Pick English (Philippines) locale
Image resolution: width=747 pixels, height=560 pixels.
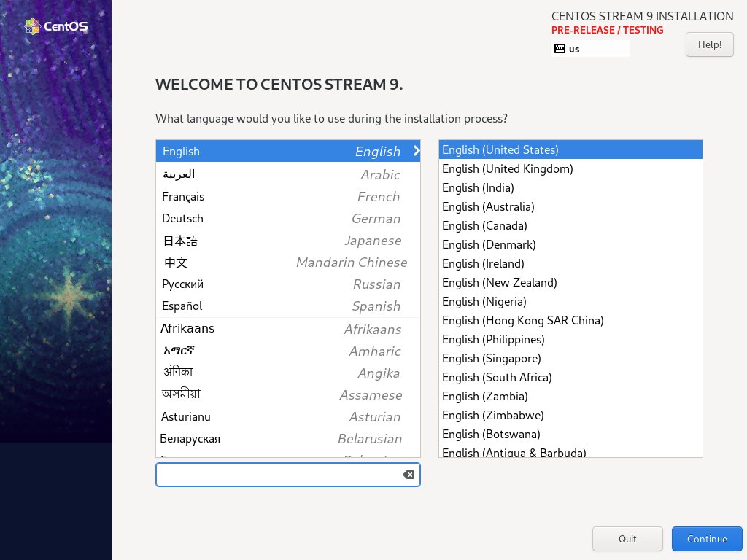point(570,340)
